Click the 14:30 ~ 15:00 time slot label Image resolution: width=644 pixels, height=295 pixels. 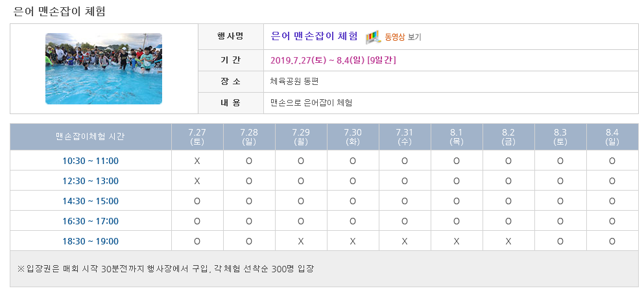(x=90, y=201)
